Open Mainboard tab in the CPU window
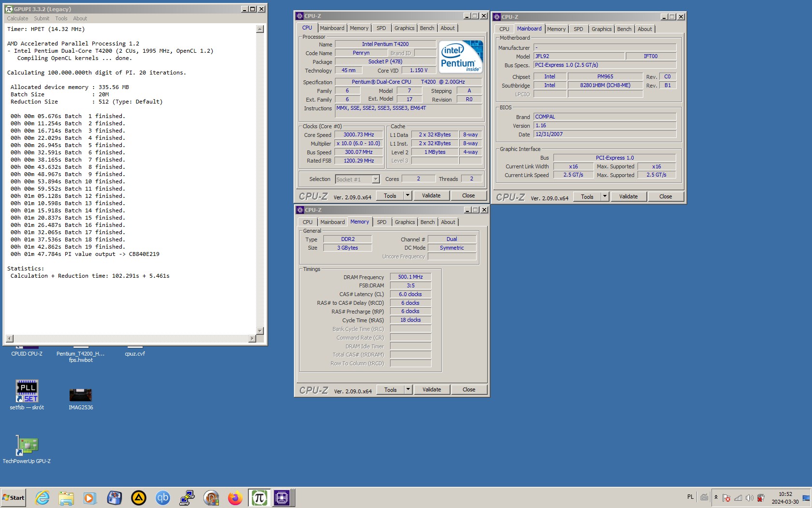The image size is (812, 508). pos(332,28)
